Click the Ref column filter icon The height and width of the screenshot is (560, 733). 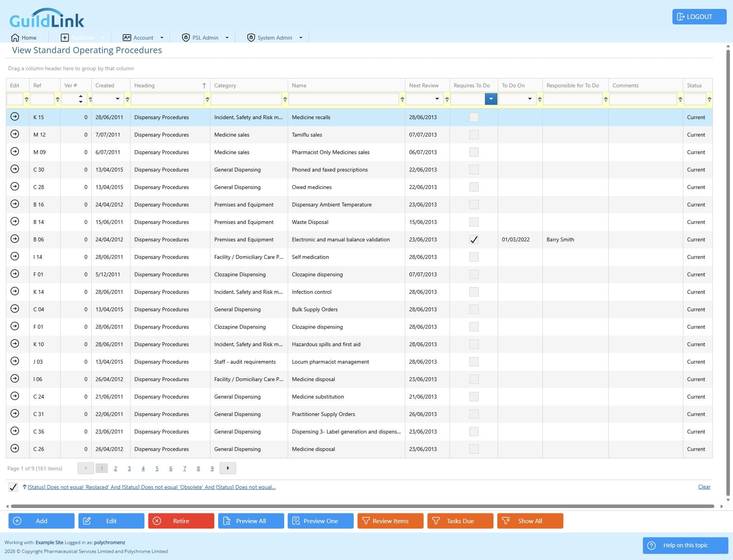(57, 99)
